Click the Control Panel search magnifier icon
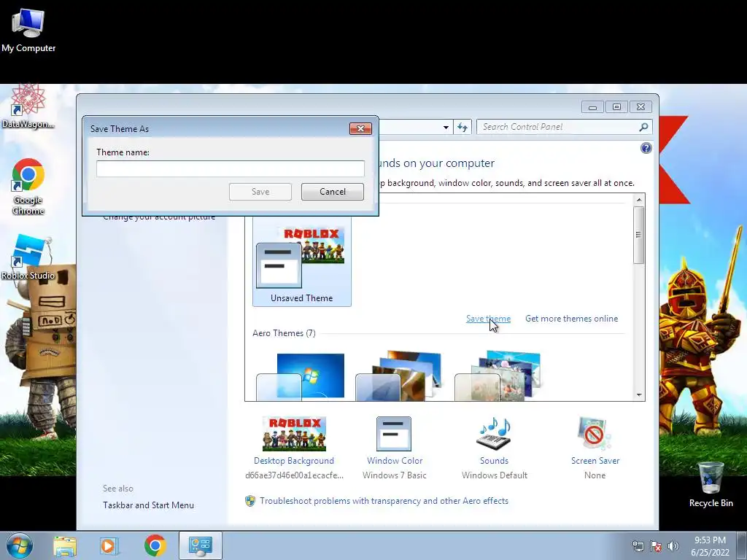 (x=643, y=127)
